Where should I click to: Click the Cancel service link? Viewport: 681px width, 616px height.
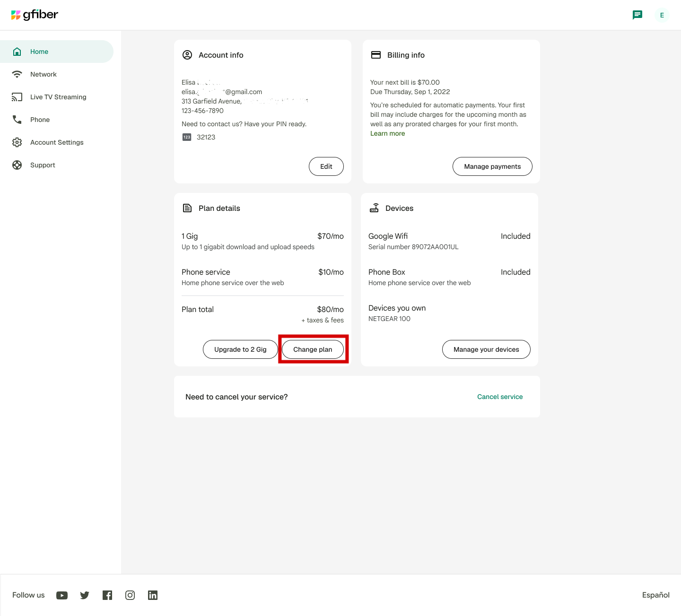500,397
